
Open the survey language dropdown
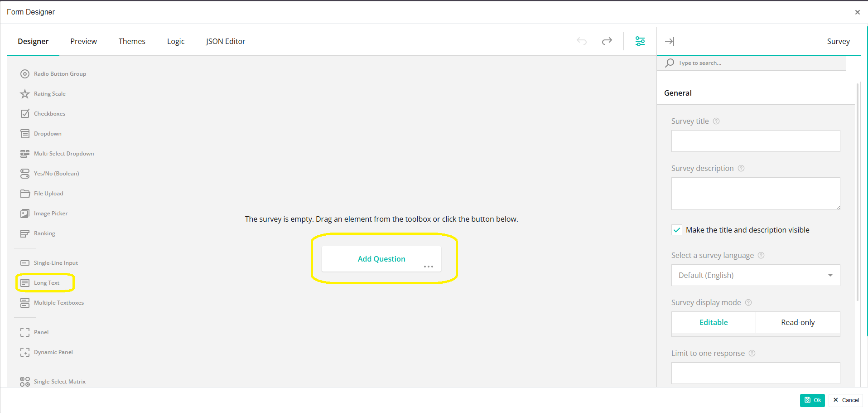coord(755,275)
